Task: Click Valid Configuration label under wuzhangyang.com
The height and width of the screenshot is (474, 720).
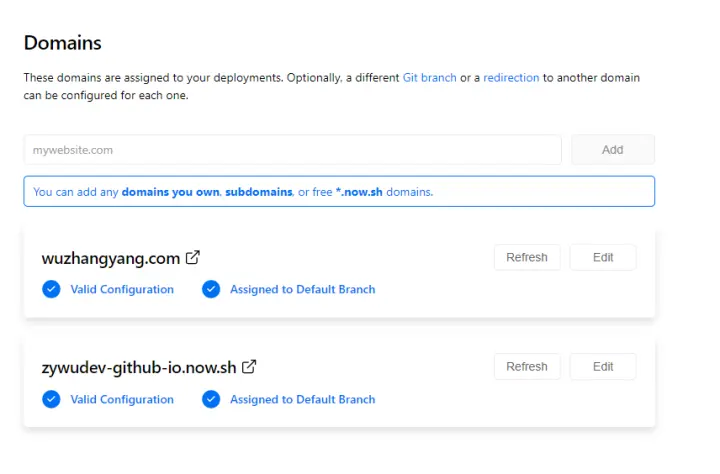Action: coord(122,289)
